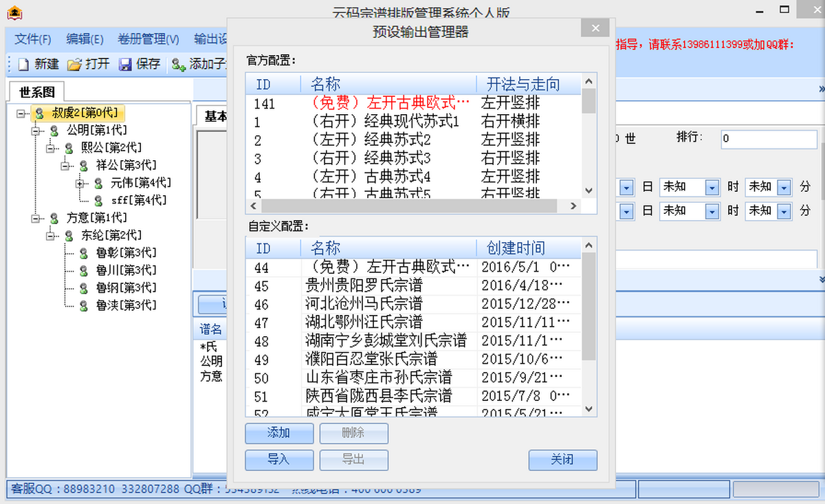Click the 导出 button in dialog
The image size is (825, 504).
point(353,460)
